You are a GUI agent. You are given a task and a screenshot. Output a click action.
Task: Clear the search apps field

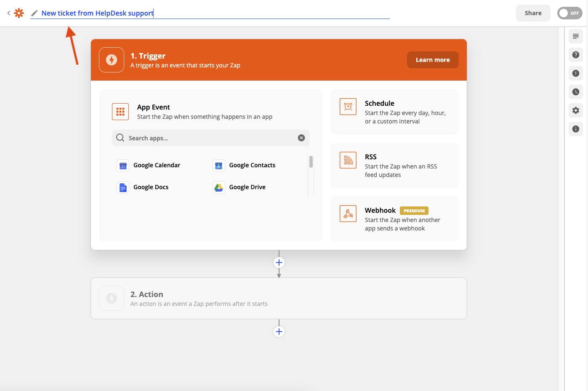301,138
